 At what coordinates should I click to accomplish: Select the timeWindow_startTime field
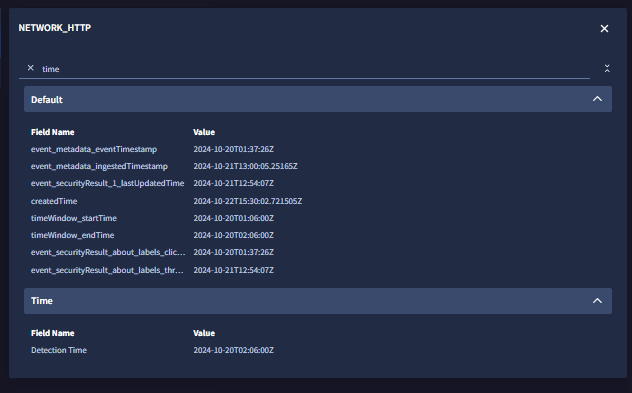(x=74, y=218)
